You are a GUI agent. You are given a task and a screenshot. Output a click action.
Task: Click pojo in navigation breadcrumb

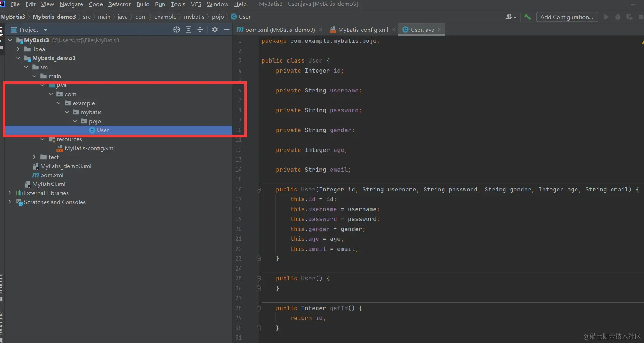218,17
